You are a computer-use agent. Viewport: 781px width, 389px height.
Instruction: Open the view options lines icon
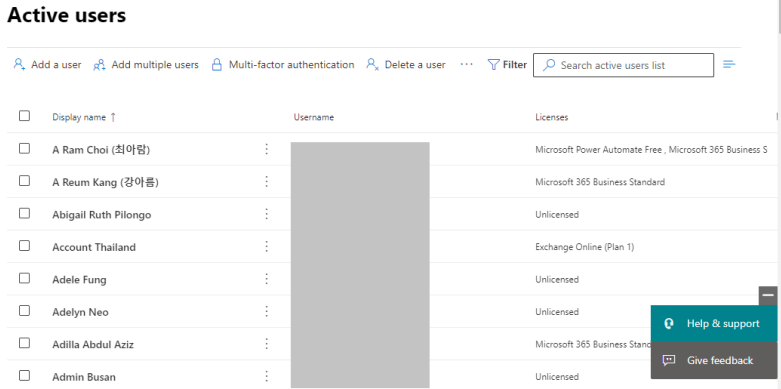click(x=729, y=64)
